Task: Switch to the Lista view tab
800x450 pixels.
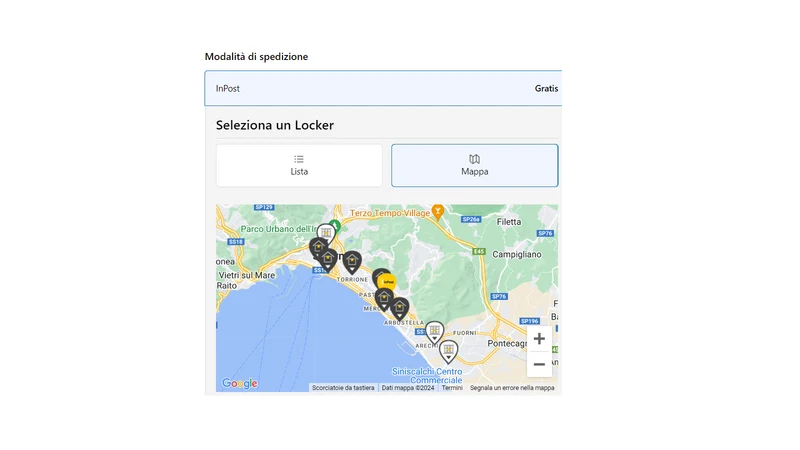Action: click(x=299, y=165)
